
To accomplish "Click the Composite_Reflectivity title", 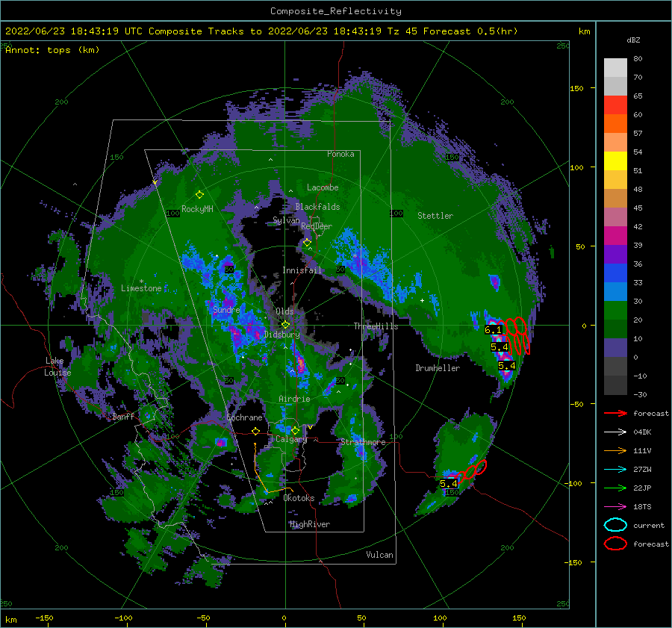I will [x=335, y=11].
